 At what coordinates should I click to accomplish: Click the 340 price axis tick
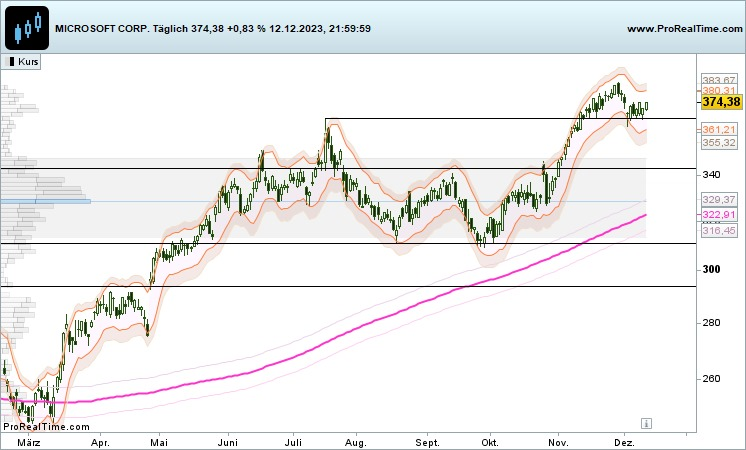tap(711, 175)
